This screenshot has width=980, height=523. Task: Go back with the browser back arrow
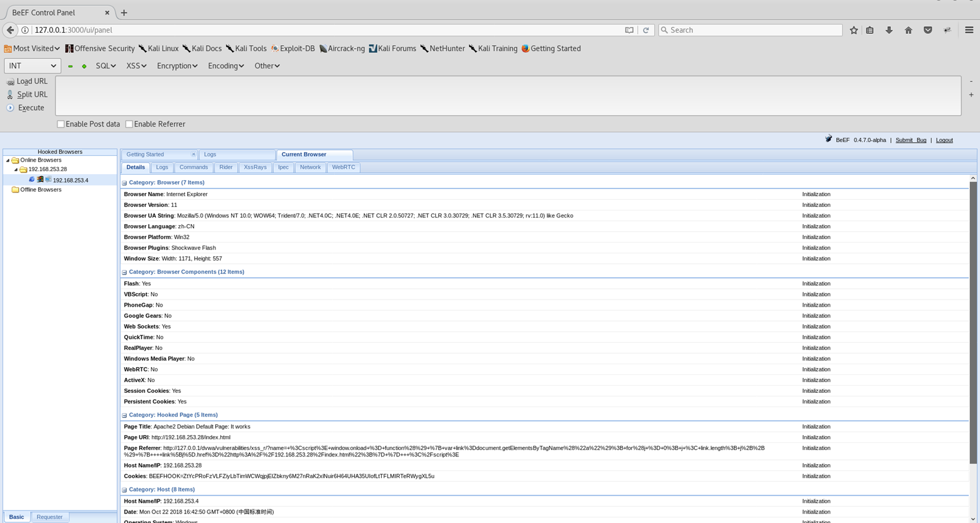(x=10, y=30)
